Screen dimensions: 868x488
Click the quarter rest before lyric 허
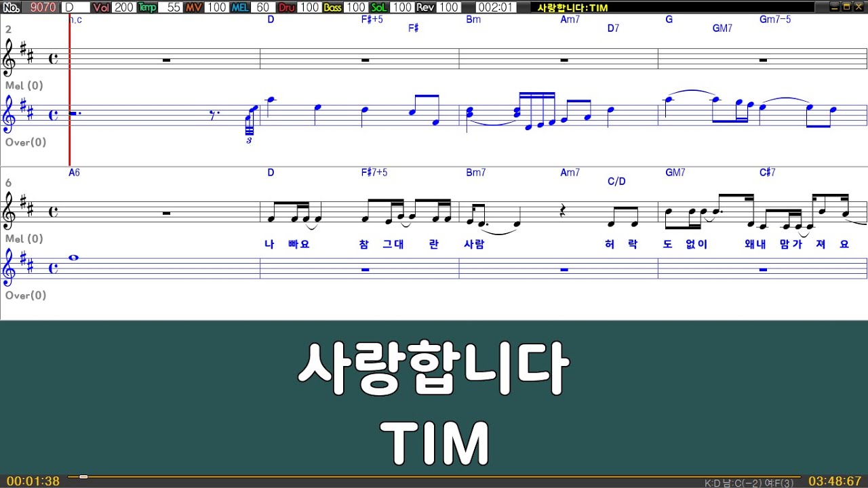(x=564, y=211)
